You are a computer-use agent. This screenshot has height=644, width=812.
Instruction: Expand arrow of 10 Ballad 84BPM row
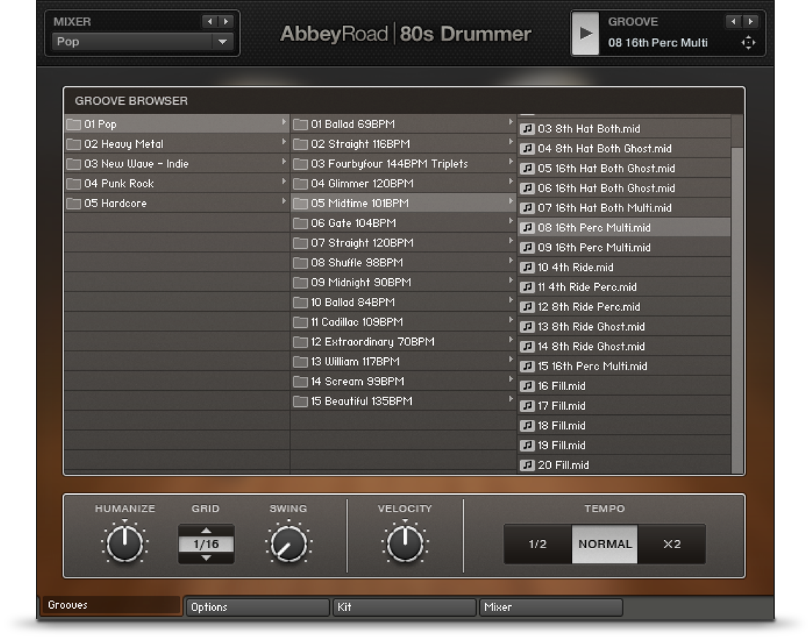coord(511,300)
